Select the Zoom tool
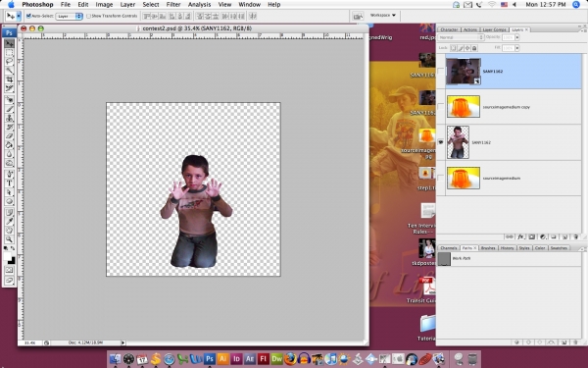The height and width of the screenshot is (368, 588). [x=9, y=239]
